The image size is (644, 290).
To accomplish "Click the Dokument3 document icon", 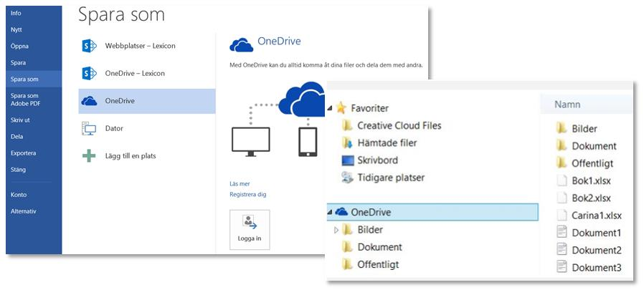I will point(562,267).
